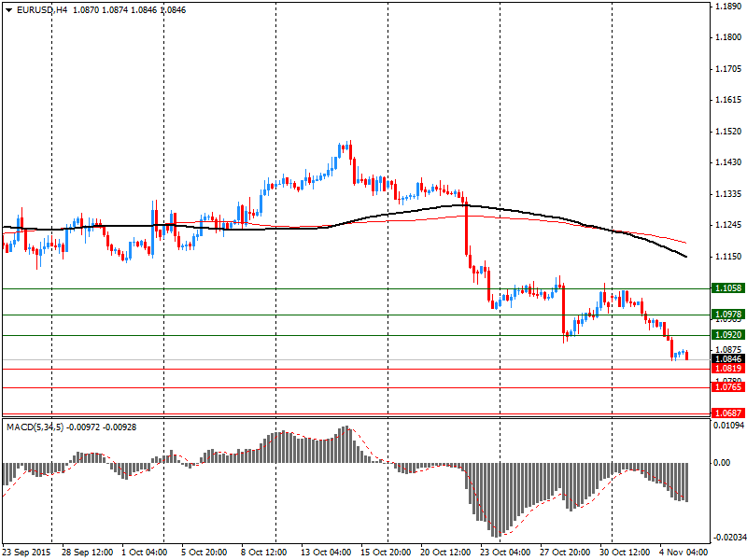Click the 1.1335 price scale value

pos(728,194)
